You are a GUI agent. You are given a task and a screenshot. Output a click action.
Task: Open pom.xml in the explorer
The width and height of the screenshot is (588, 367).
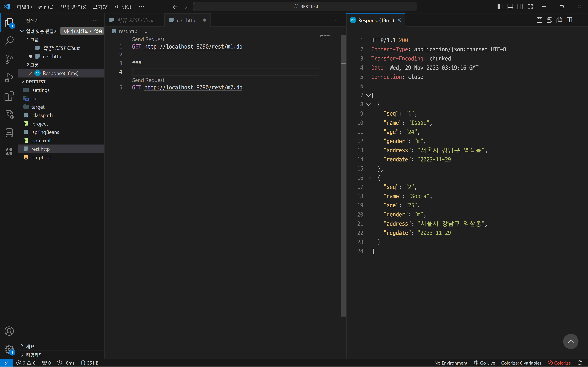(x=41, y=141)
